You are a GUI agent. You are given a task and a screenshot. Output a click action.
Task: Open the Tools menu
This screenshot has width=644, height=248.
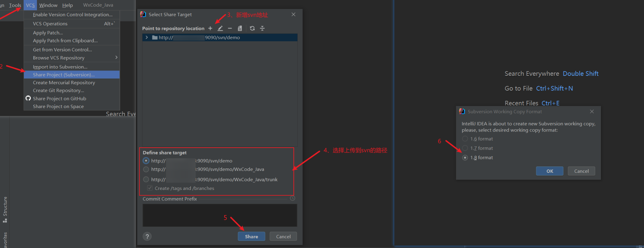(15, 5)
